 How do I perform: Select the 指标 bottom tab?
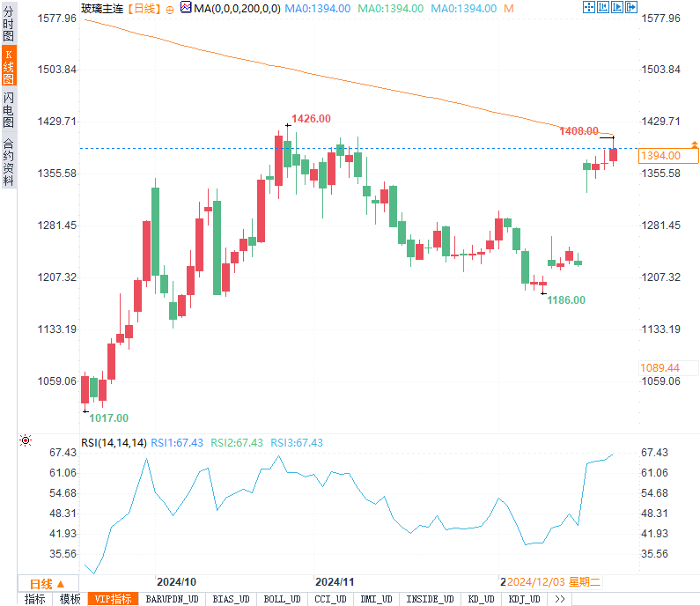point(35,599)
